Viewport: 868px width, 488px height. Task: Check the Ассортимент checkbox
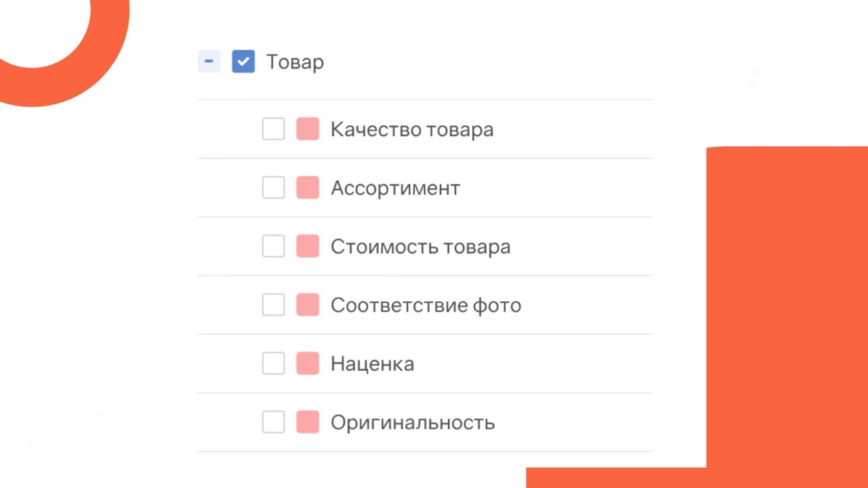(273, 187)
